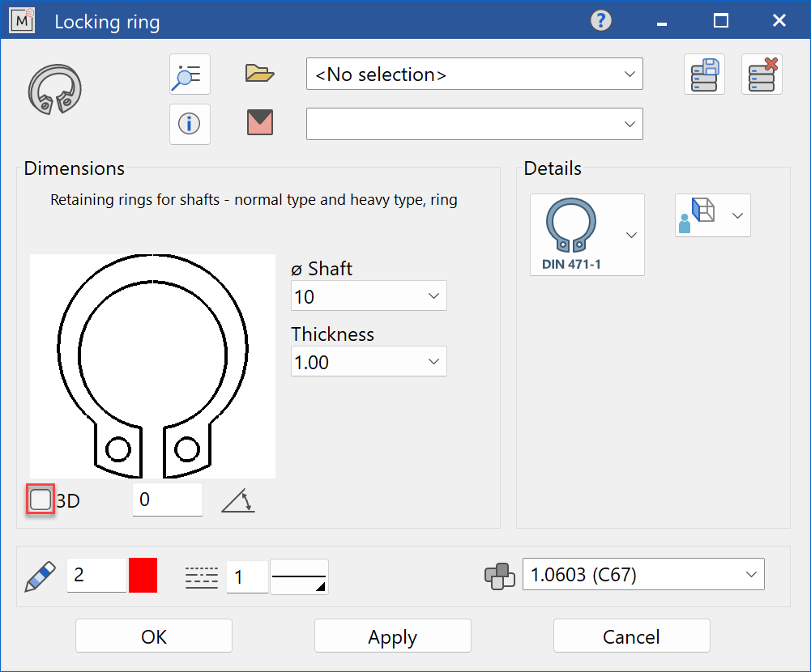Click the pencil pen icon

pos(41,576)
